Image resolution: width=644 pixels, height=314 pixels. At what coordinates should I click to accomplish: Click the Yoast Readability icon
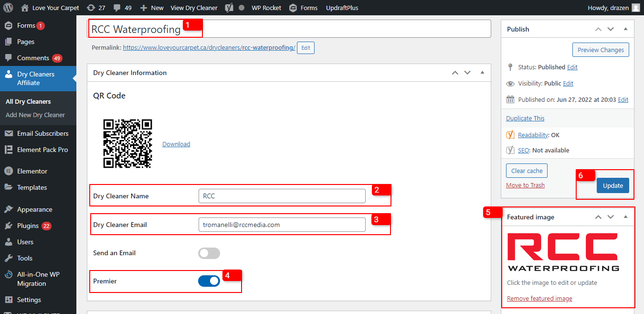510,135
